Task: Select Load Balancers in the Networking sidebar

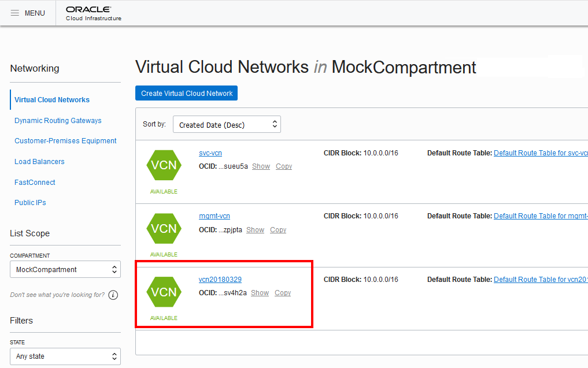Action: click(x=39, y=161)
